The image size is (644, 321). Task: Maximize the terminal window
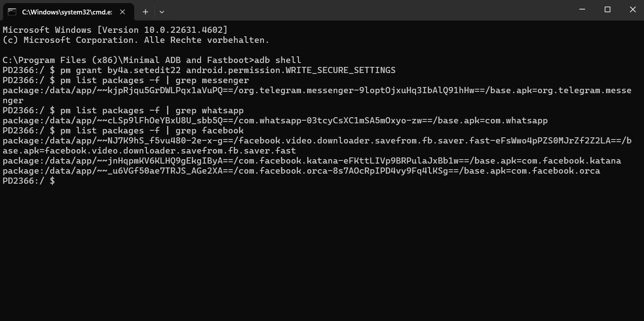(607, 9)
